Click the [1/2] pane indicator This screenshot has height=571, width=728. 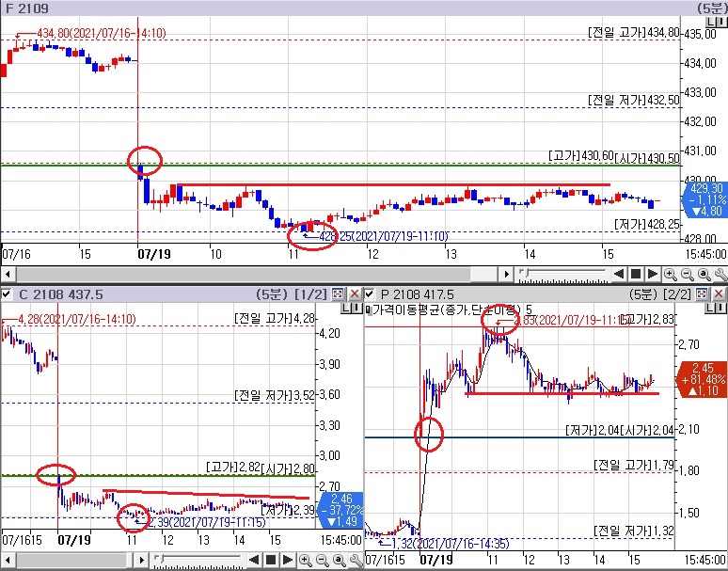pos(311,294)
